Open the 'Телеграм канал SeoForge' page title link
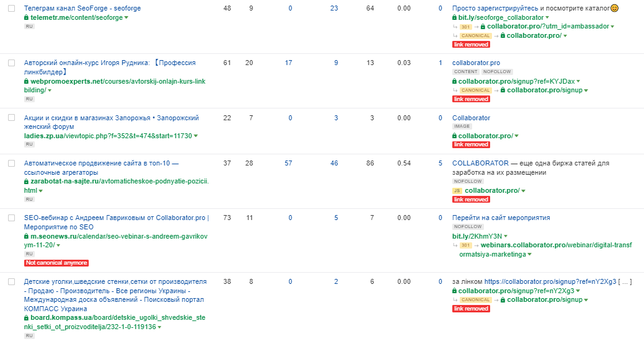Screen dimensions: 644x344 74,9
